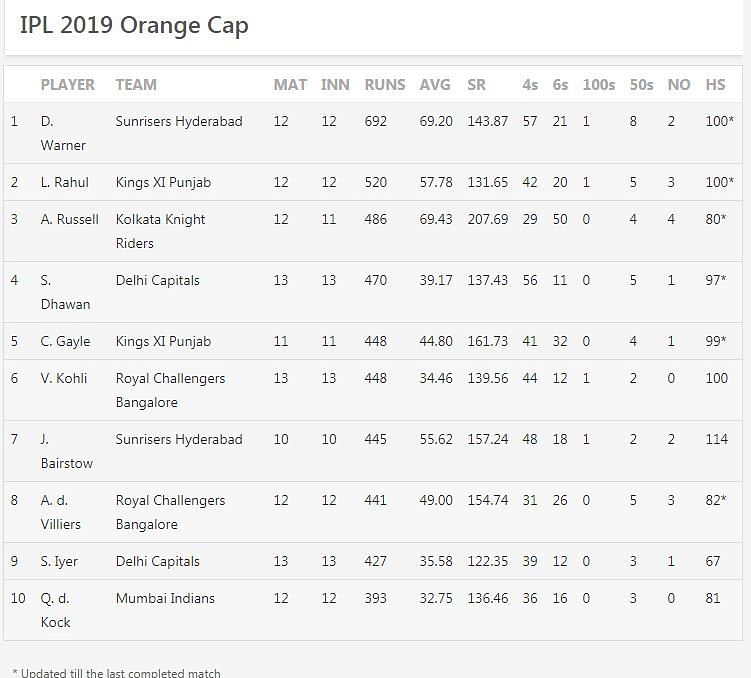751x678 pixels.
Task: Open A. Russell player name
Action: click(x=70, y=219)
